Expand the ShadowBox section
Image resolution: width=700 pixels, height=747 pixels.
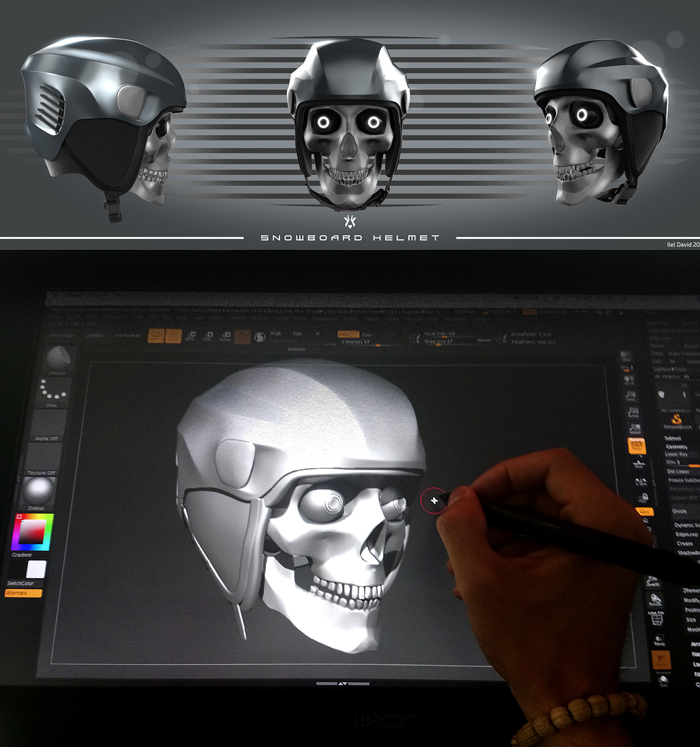pos(688,553)
